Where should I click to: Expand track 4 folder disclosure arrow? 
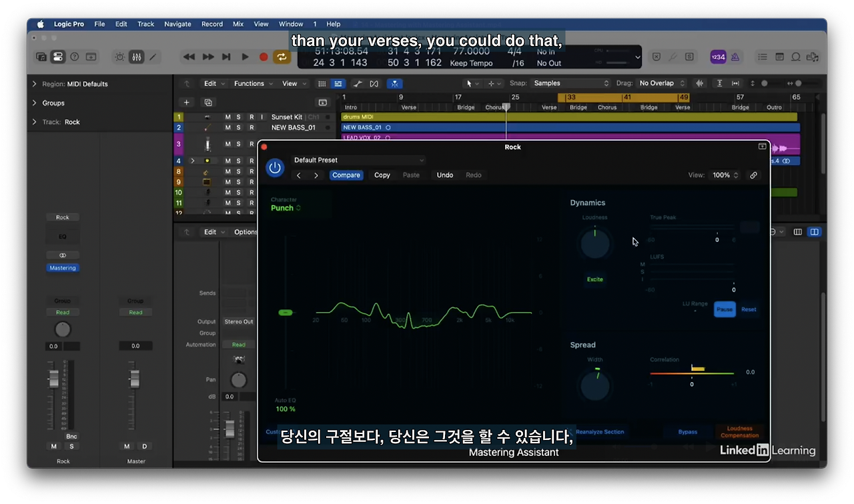(x=193, y=161)
